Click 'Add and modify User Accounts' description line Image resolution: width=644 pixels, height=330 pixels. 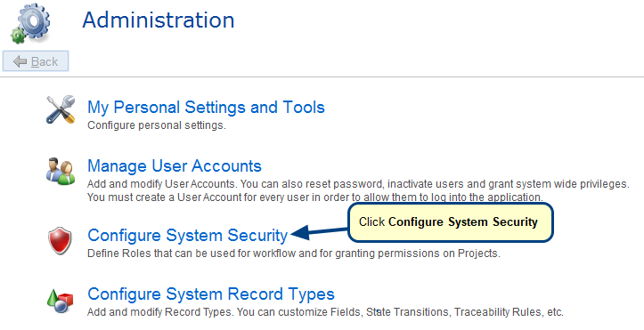click(358, 184)
